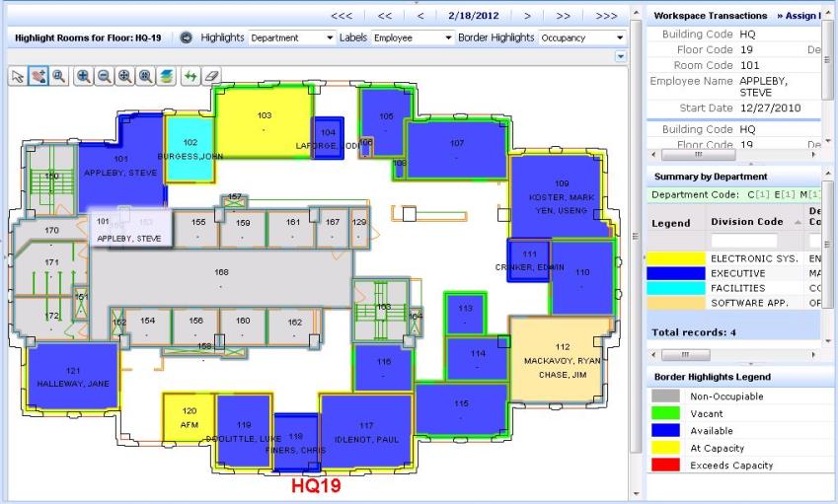This screenshot has width=838, height=504.
Task: Click the multi-select rooms tool
Action: click(36, 75)
